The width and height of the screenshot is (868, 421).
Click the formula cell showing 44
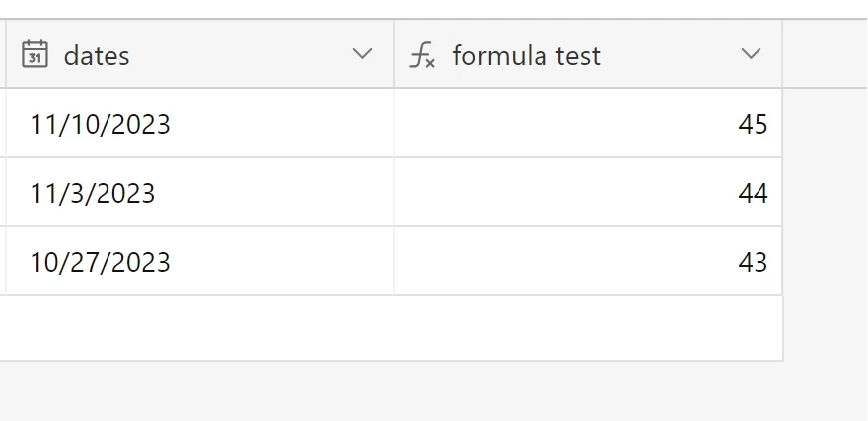[x=588, y=192]
